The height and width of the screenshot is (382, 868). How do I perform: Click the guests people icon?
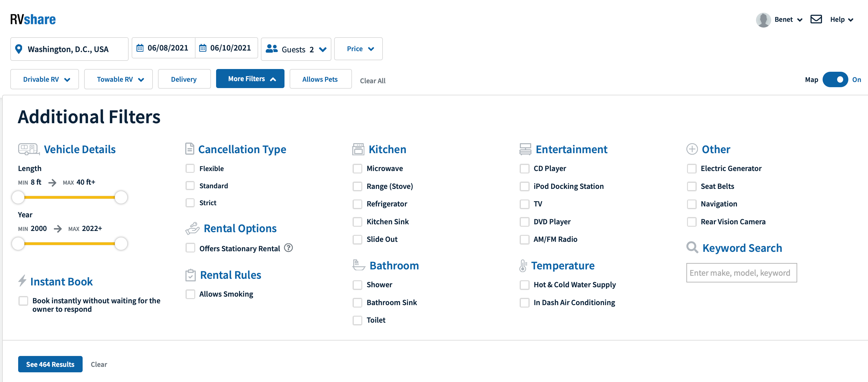pyautogui.click(x=271, y=49)
